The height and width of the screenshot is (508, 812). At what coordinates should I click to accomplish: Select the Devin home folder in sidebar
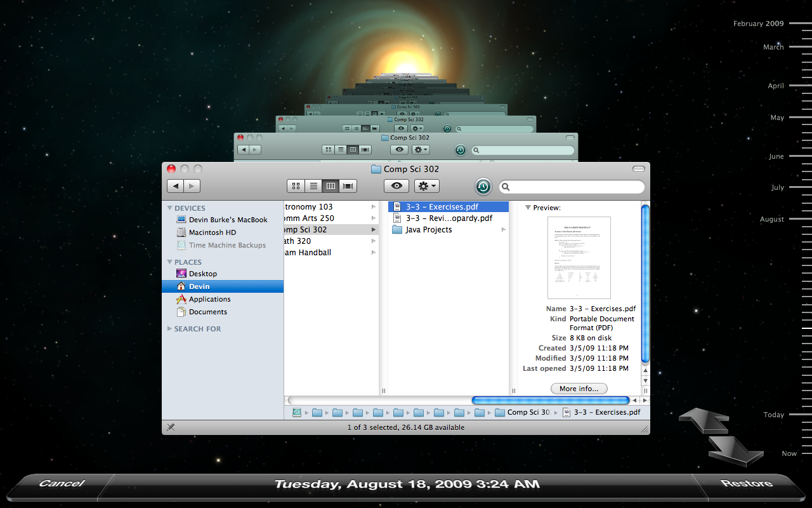point(223,286)
